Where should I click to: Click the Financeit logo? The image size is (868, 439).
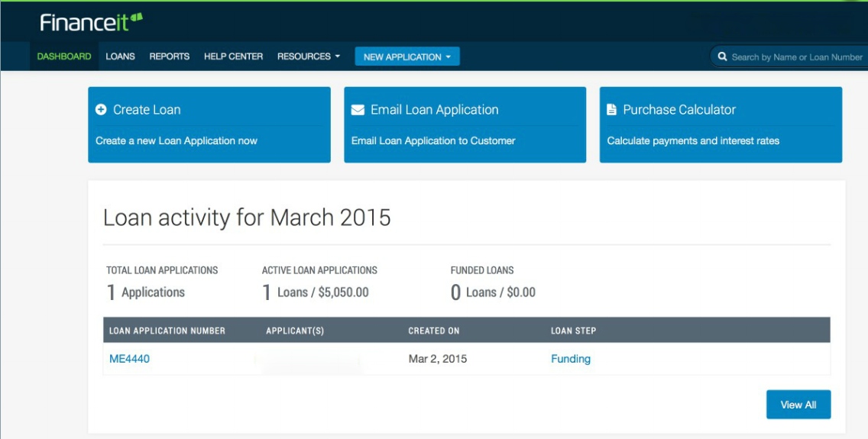pyautogui.click(x=92, y=22)
